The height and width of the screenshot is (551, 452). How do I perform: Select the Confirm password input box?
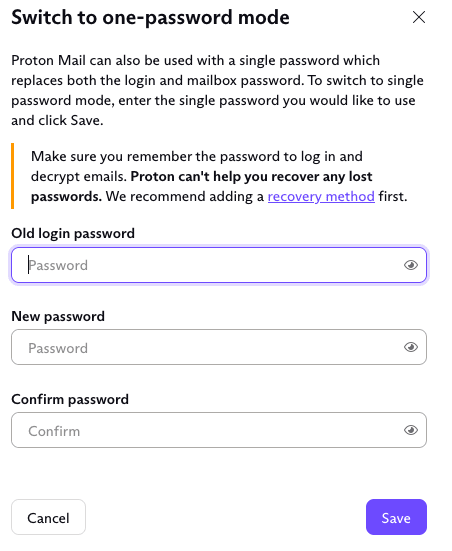pos(219,430)
